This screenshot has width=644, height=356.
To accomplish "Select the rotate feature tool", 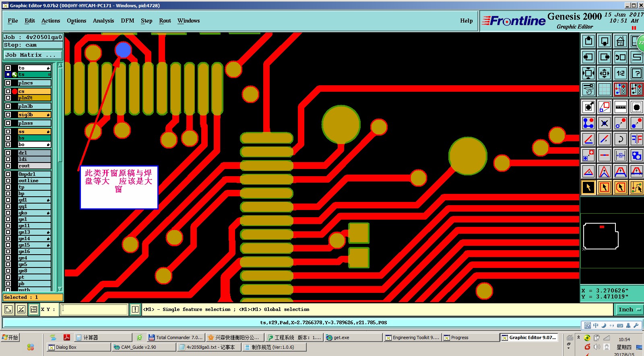I will [x=621, y=139].
